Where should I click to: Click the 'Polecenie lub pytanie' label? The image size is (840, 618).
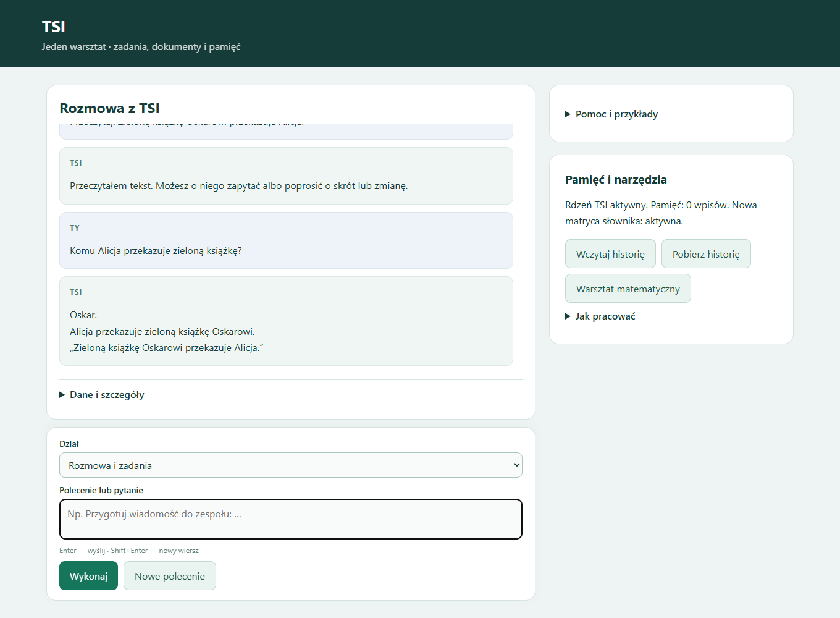[x=101, y=490]
